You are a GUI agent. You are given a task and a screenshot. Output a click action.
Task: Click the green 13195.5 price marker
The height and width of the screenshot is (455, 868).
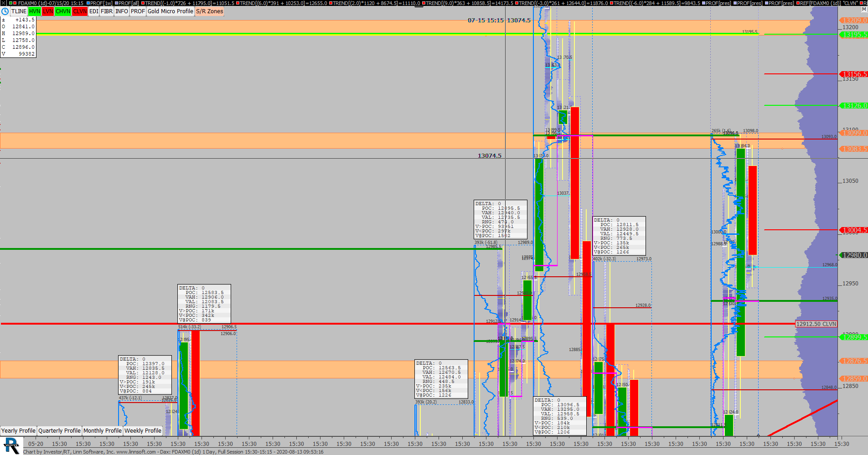tap(853, 35)
